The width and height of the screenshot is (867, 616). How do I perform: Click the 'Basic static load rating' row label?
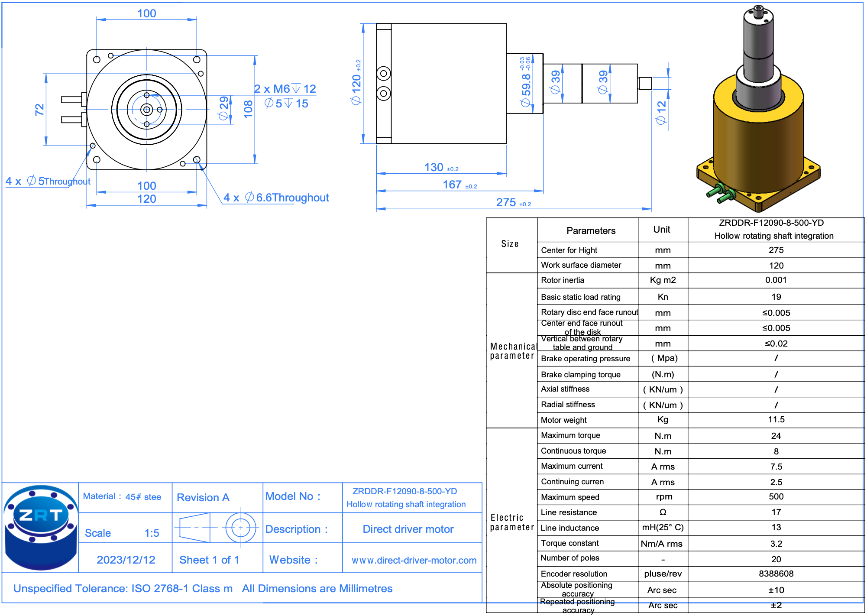581,297
